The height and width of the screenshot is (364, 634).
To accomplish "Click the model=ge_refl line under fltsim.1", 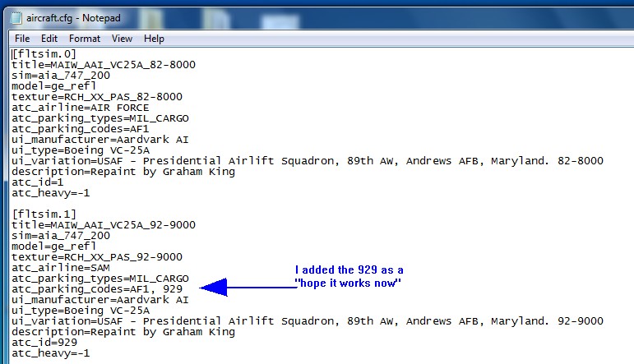I will click(53, 247).
